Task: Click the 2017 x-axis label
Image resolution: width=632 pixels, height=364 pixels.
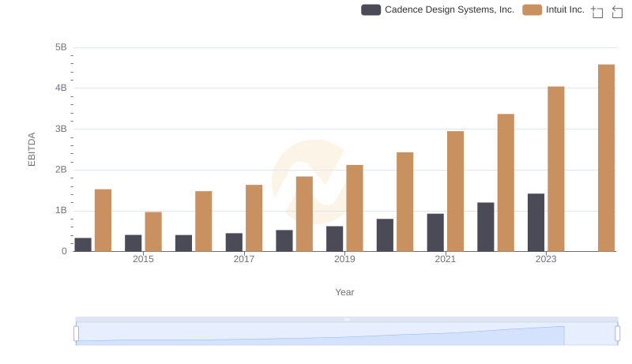Action: tap(244, 259)
